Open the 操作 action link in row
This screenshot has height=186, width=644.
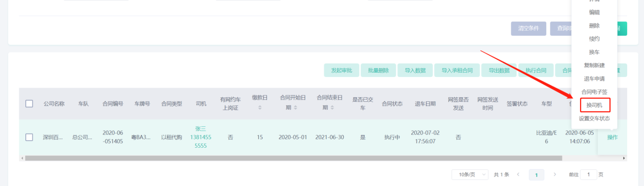coord(612,138)
